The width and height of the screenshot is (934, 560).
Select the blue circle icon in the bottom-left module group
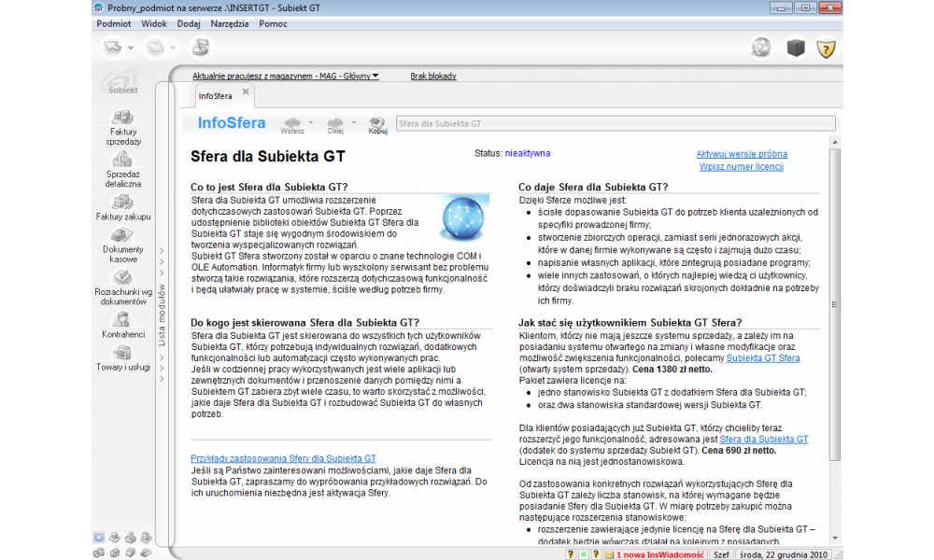(99, 538)
